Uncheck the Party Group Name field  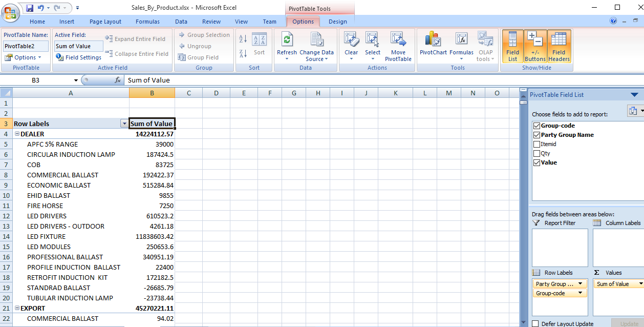pyautogui.click(x=536, y=135)
